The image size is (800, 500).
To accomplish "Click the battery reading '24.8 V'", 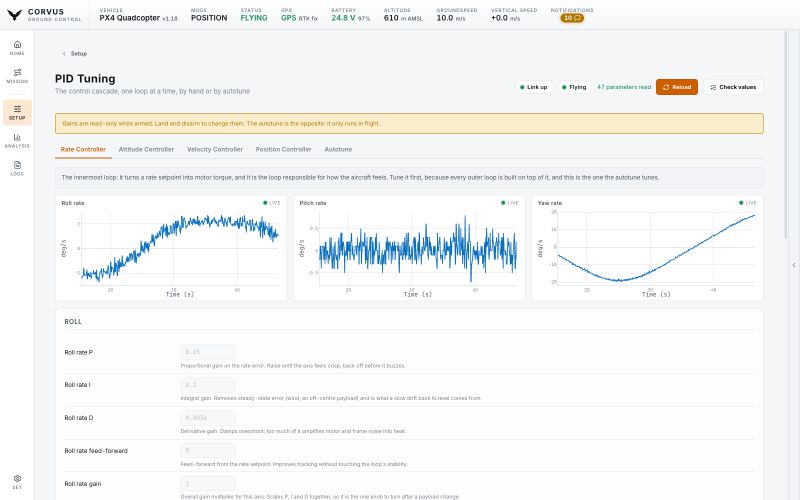I will (343, 18).
